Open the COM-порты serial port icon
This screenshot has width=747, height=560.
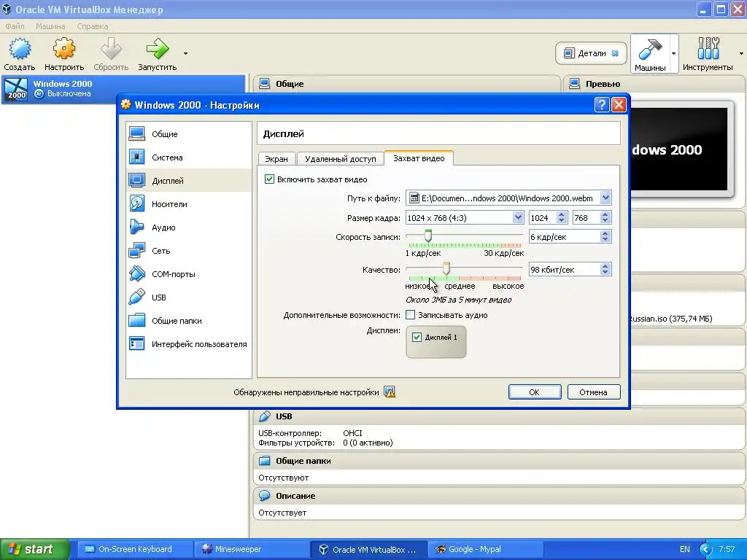pyautogui.click(x=136, y=274)
